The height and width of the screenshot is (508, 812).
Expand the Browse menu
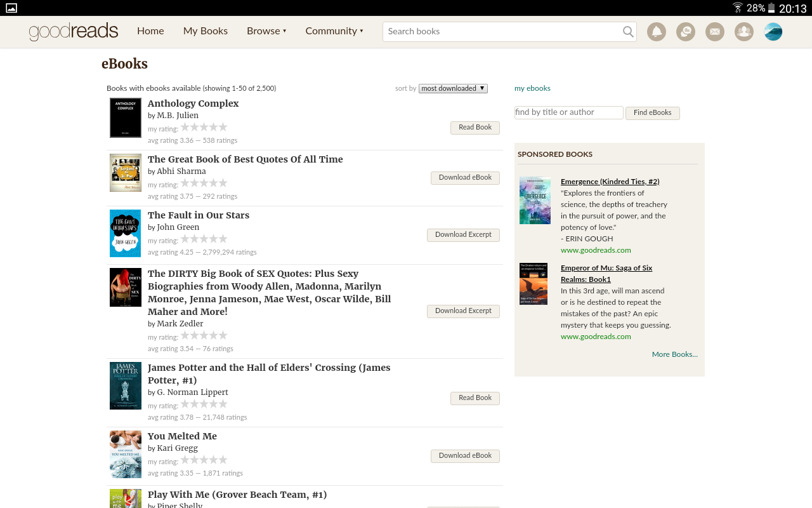[x=266, y=31]
